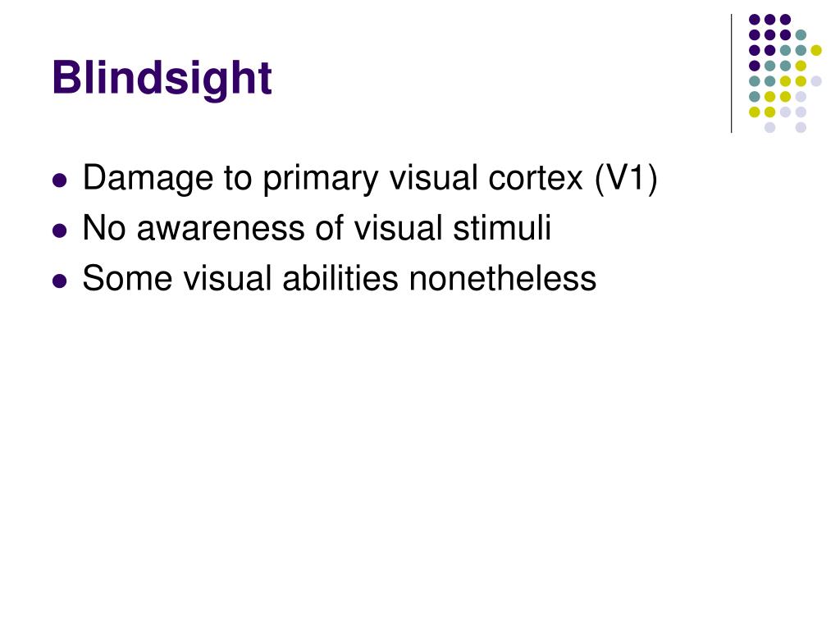The width and height of the screenshot is (840, 630).
Task: Click the Blindsight slide title
Action: [162, 80]
